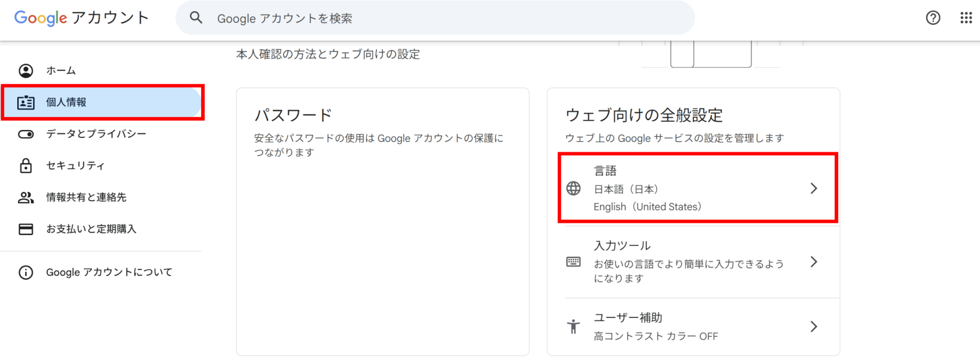Click the ホーム person icon

[x=26, y=71]
